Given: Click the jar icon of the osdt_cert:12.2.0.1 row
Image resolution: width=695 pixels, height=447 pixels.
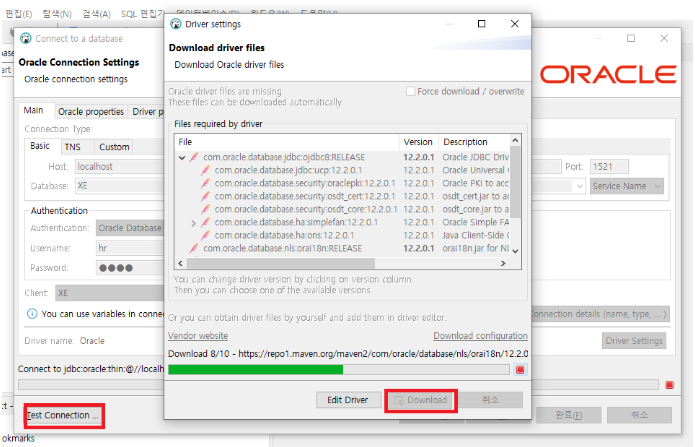Looking at the screenshot, I should point(205,196).
